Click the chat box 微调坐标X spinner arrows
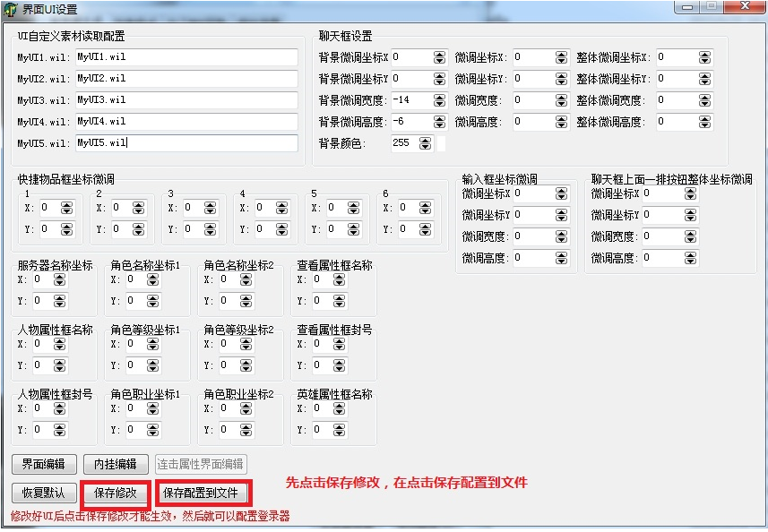768x532 pixels. pos(561,57)
